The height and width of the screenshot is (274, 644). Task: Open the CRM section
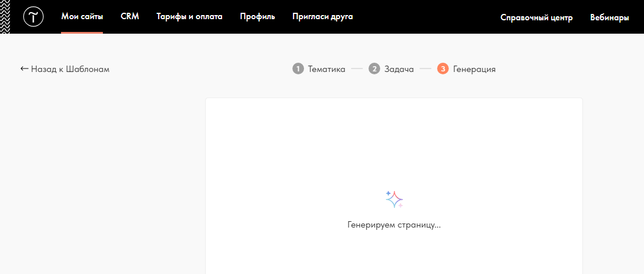(x=130, y=17)
